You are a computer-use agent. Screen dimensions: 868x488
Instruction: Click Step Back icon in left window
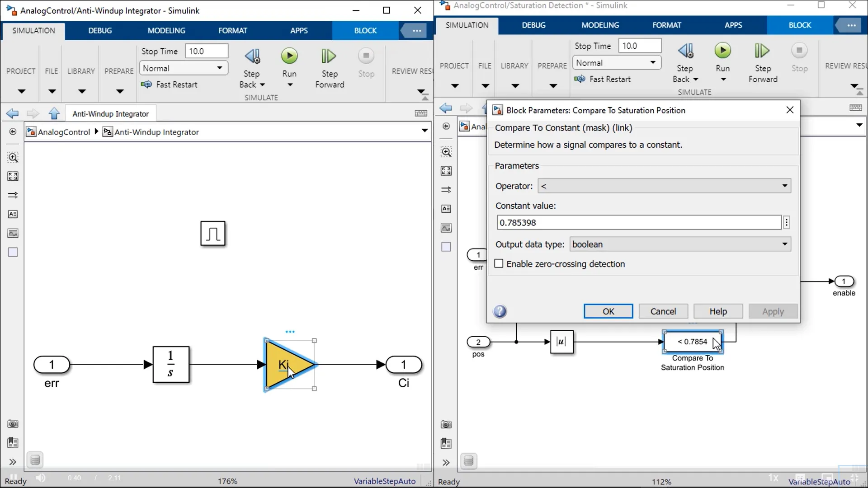tap(252, 56)
